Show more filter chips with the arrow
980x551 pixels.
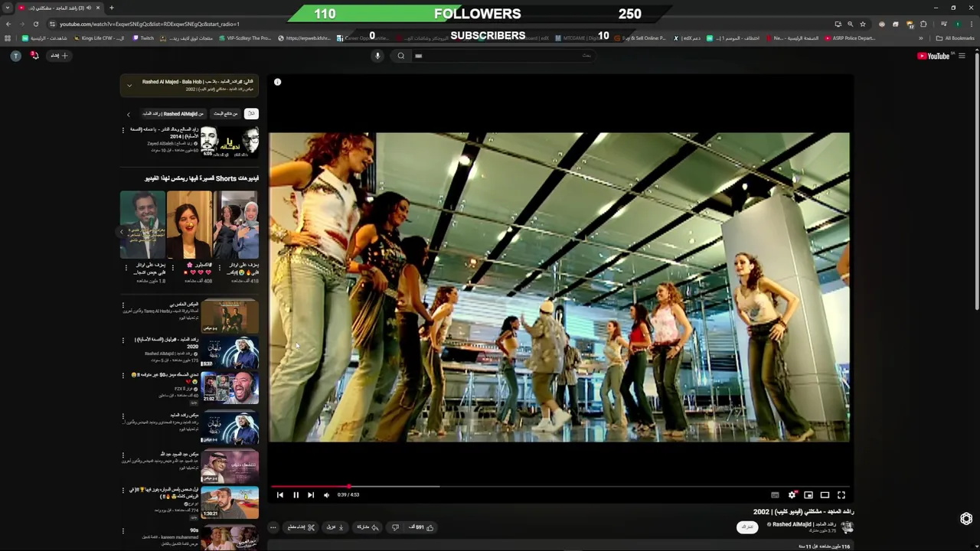click(x=129, y=114)
